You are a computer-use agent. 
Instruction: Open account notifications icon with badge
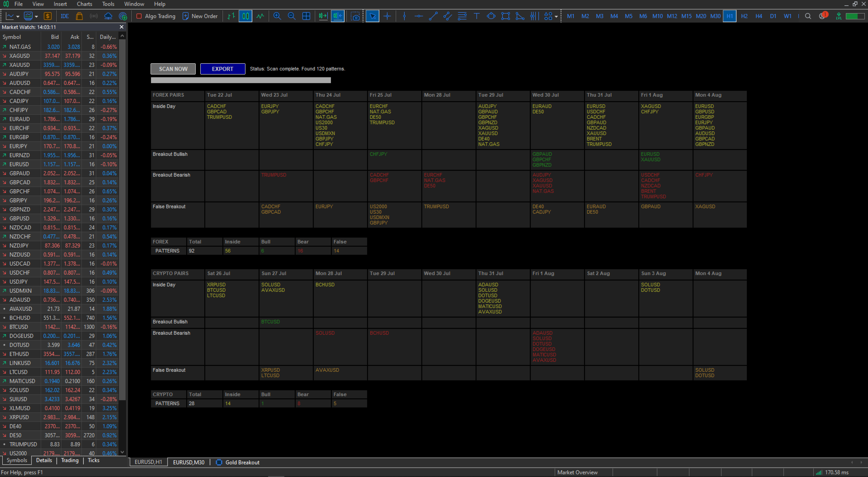pyautogui.click(x=823, y=16)
